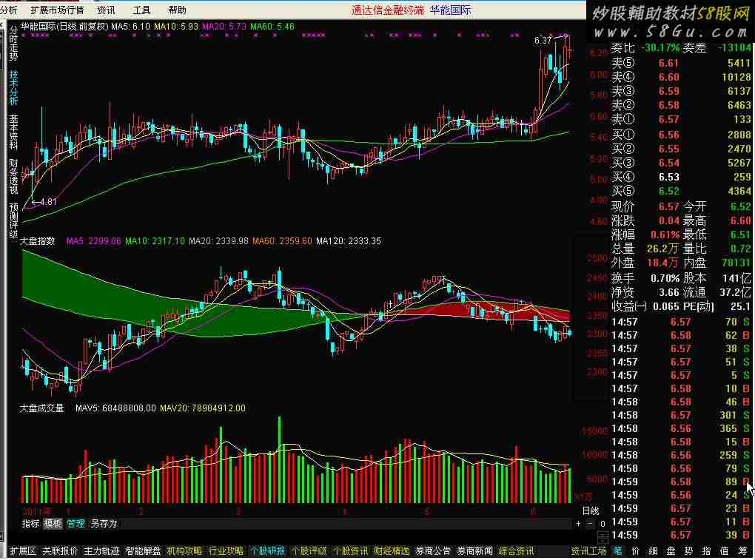Switch to 预测评级 side tab

click(x=13, y=220)
